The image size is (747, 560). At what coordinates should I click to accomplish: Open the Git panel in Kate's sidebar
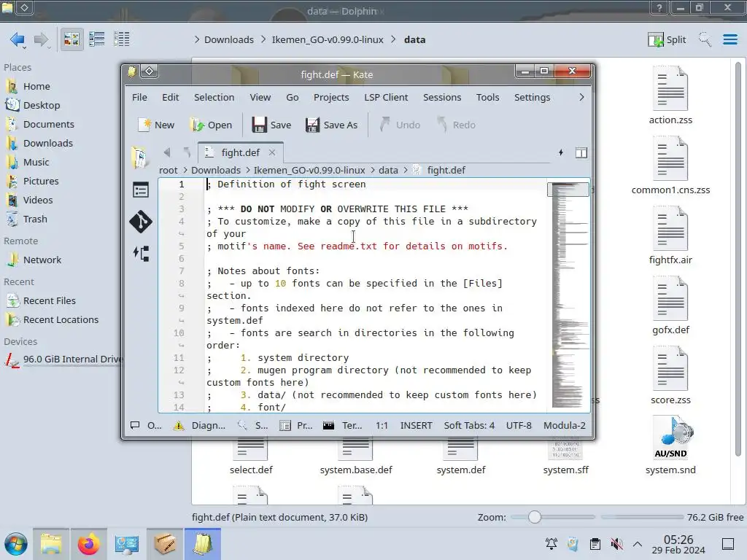pyautogui.click(x=141, y=222)
